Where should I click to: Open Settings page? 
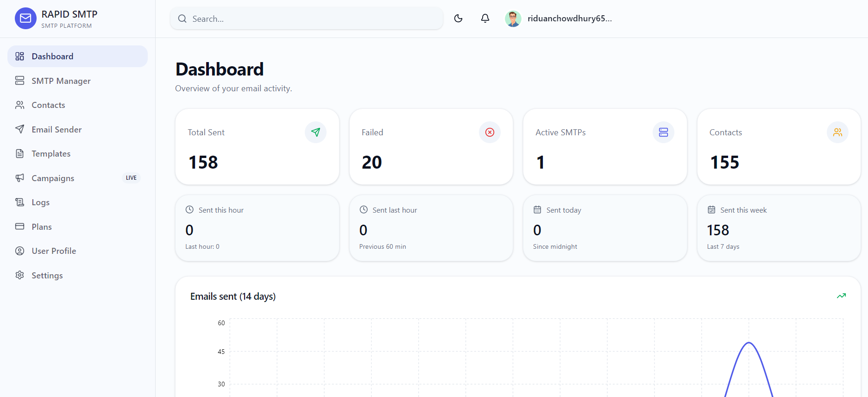pos(78,275)
